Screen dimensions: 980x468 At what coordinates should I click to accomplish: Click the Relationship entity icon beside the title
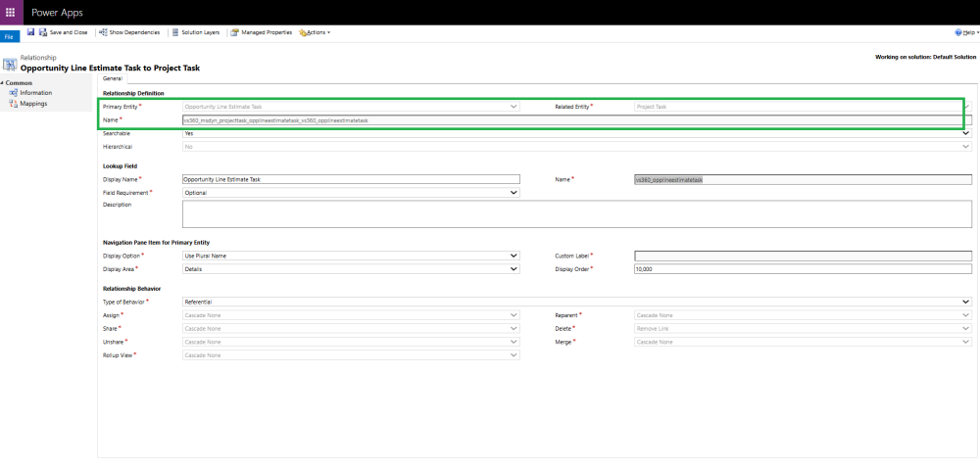(10, 65)
